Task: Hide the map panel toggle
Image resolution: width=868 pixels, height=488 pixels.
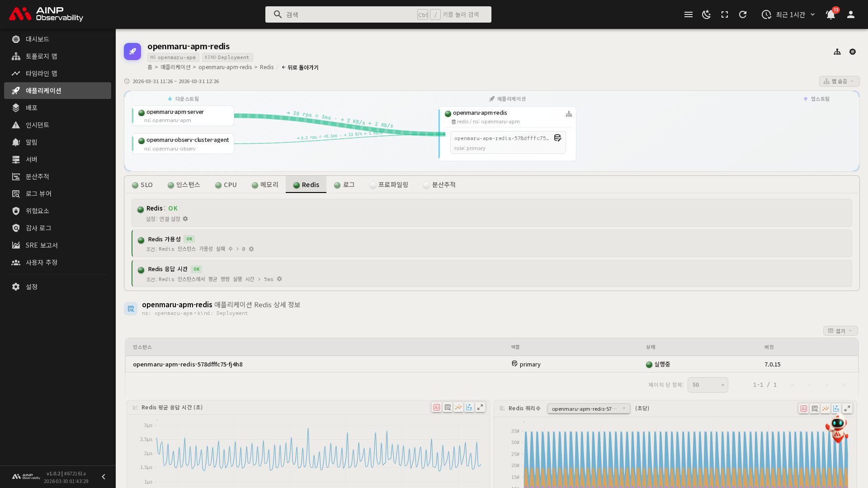Action: pos(839,81)
